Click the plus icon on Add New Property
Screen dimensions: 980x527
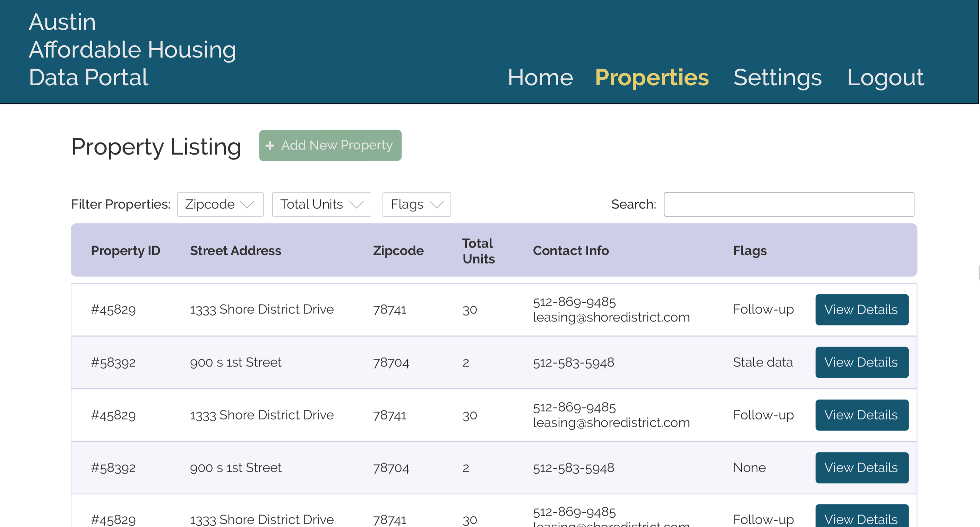(270, 145)
